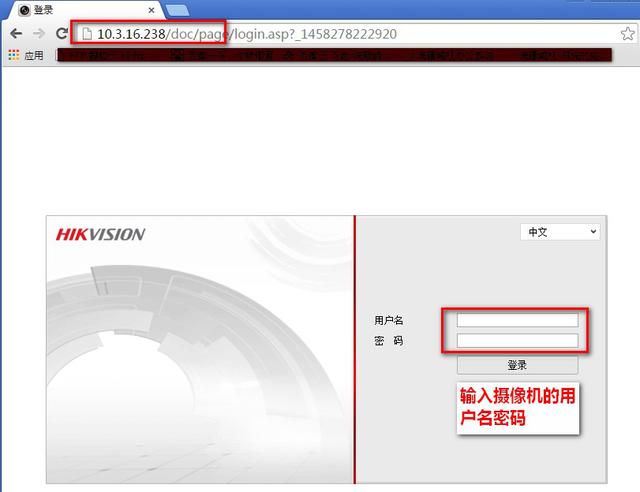Open the Apps grid shortcut
The height and width of the screenshot is (492, 640).
[13, 55]
